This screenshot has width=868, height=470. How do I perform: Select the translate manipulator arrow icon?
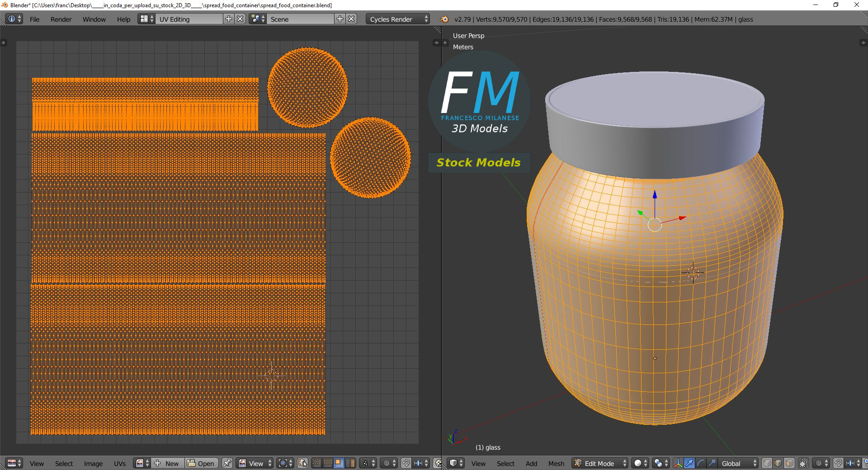(x=689, y=463)
